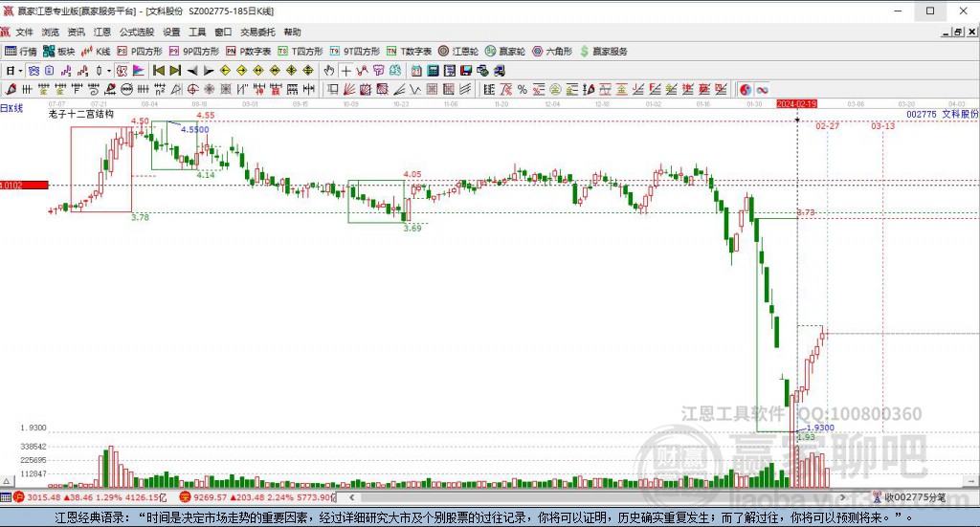Viewport: 980px width, 527px height.
Task: Open the 公式选股 menu
Action: point(137,32)
